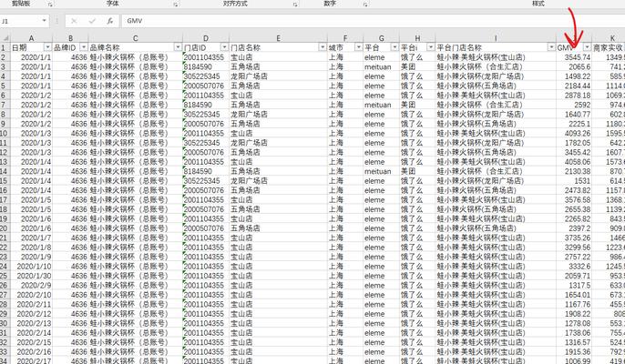Open the 日期 column filter dropdown
625x364 pixels.
pos(47,47)
